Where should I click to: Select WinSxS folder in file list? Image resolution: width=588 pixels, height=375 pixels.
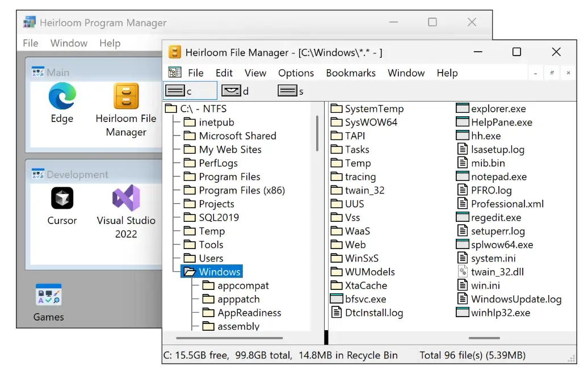pos(355,258)
